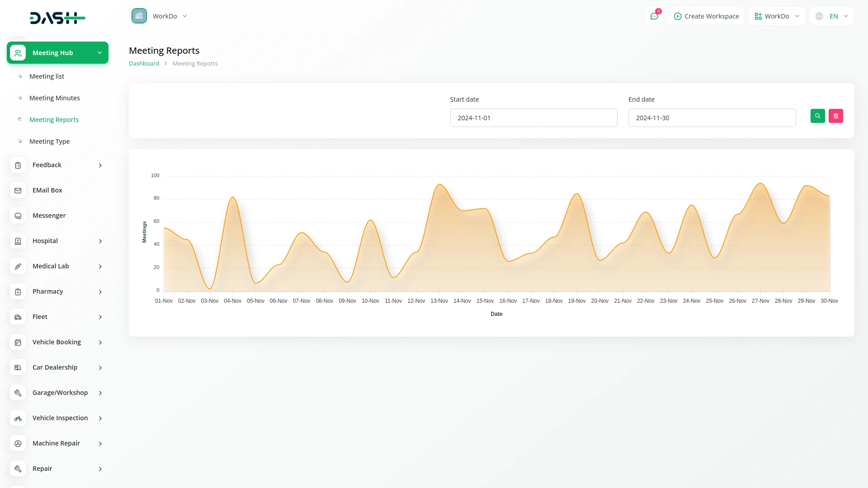
Task: Click the Meeting Reports breadcrumb text
Action: point(195,64)
